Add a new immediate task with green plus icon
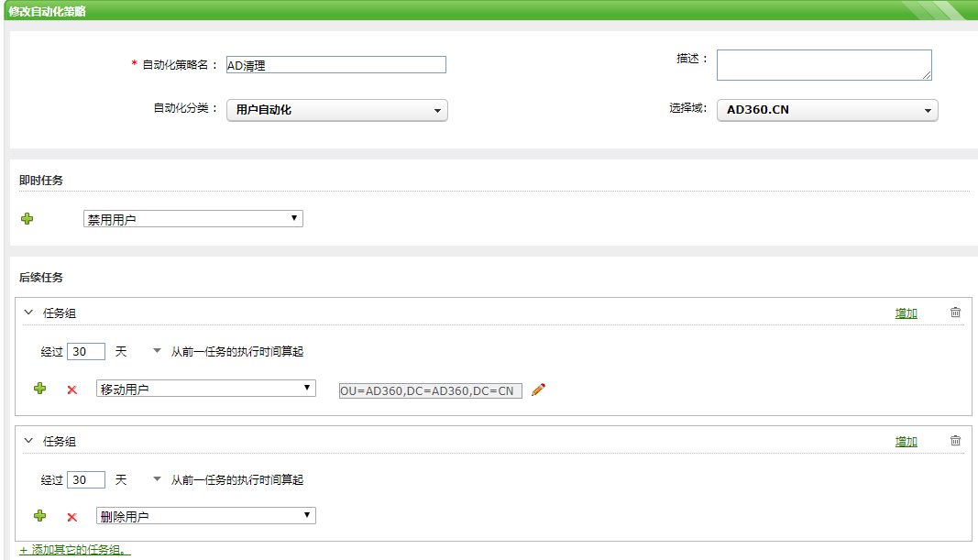This screenshot has height=560, width=978. (27, 218)
